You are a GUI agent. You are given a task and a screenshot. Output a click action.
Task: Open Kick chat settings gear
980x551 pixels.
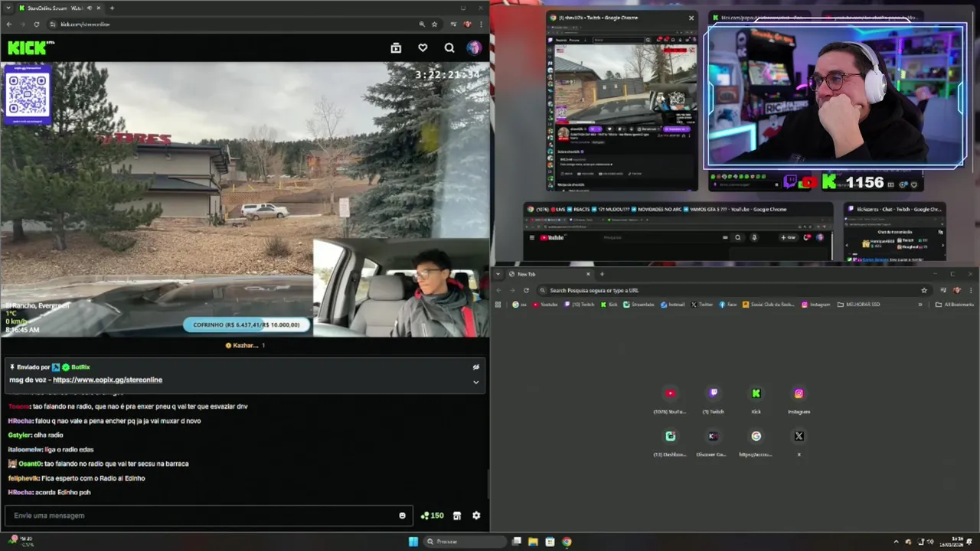click(476, 516)
